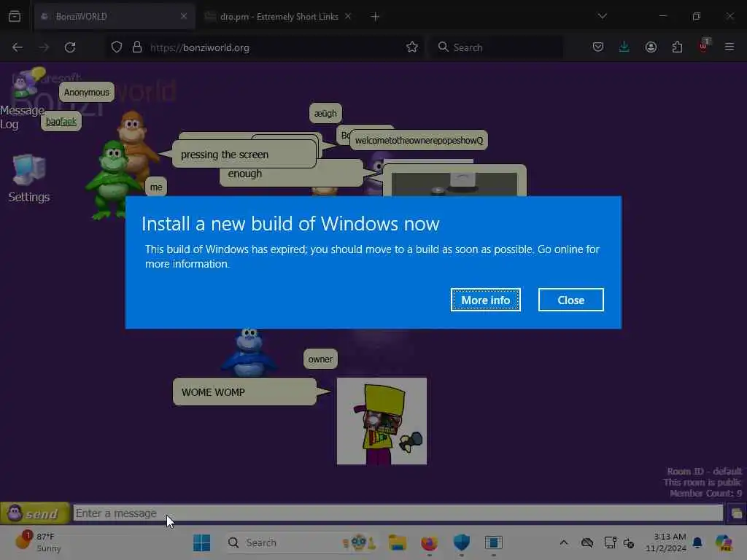
Task: Open the Downloads panel
Action: [624, 47]
